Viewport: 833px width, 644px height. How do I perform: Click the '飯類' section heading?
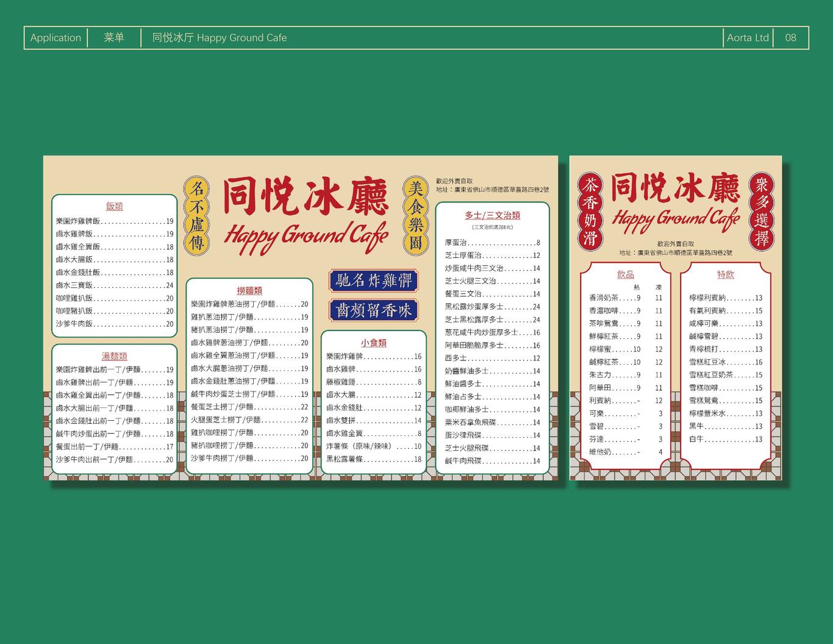[114, 206]
